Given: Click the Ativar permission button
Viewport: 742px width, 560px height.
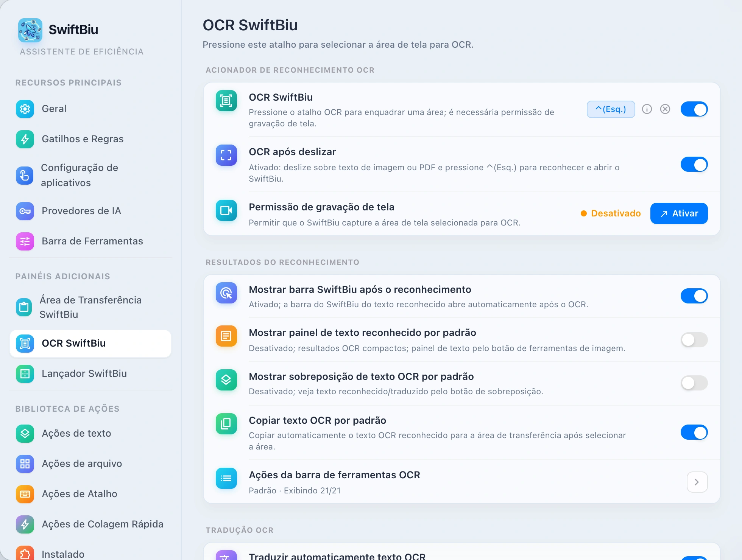Looking at the screenshot, I should (679, 213).
